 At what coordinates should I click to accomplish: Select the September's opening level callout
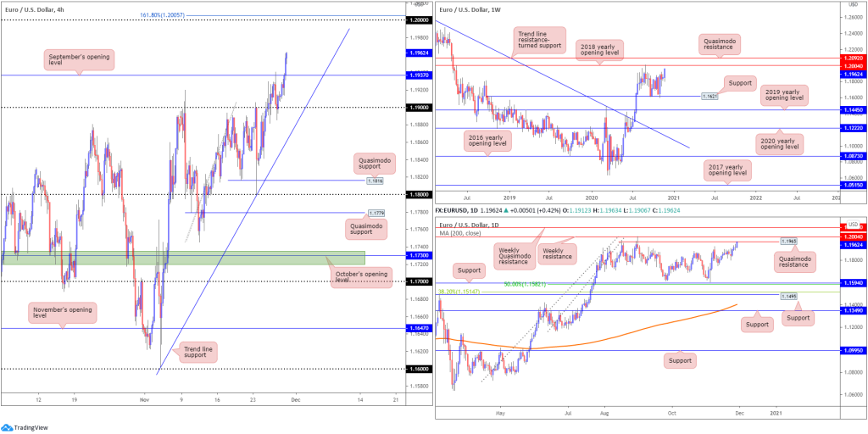click(79, 60)
